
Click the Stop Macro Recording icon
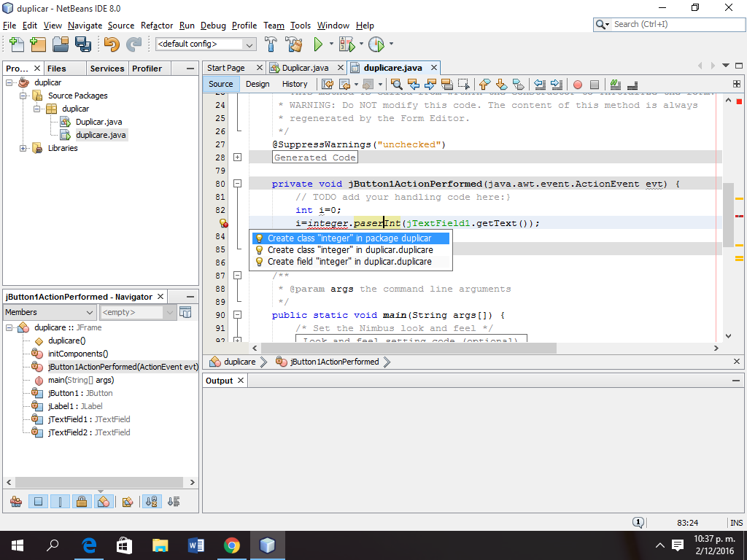tap(595, 85)
